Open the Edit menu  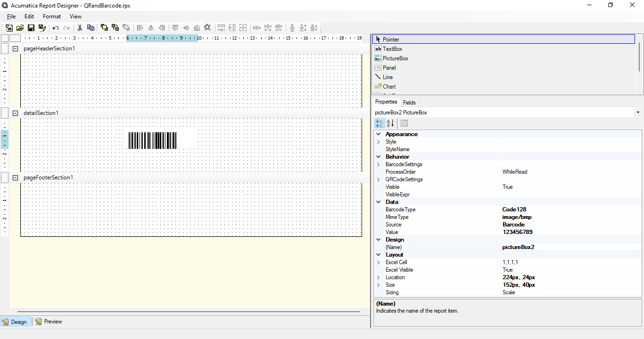[29, 16]
